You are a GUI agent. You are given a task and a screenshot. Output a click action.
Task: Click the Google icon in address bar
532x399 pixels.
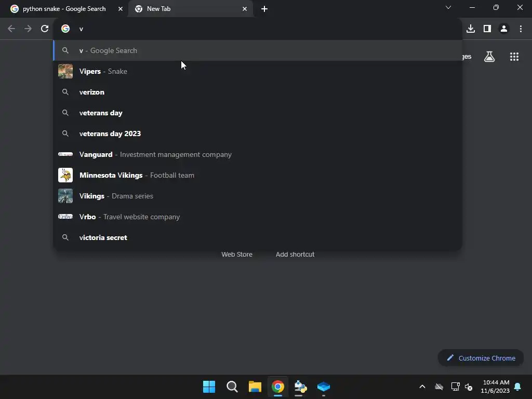65,29
